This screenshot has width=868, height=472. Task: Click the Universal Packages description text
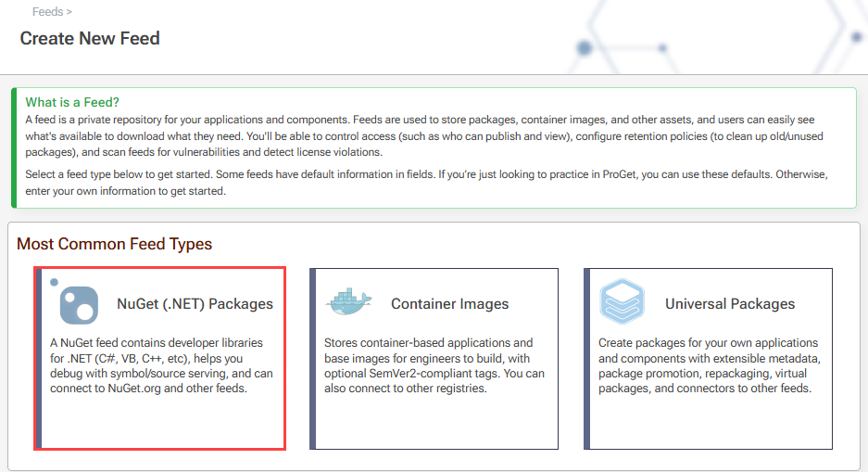pyautogui.click(x=709, y=365)
